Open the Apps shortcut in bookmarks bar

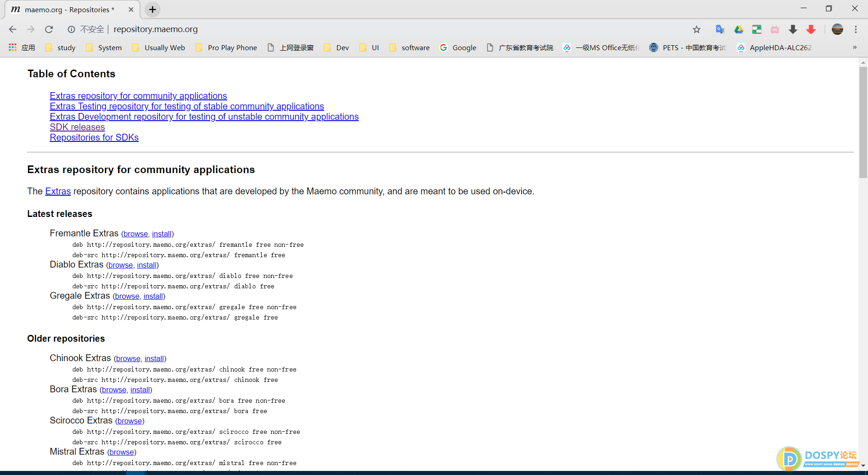coord(22,47)
